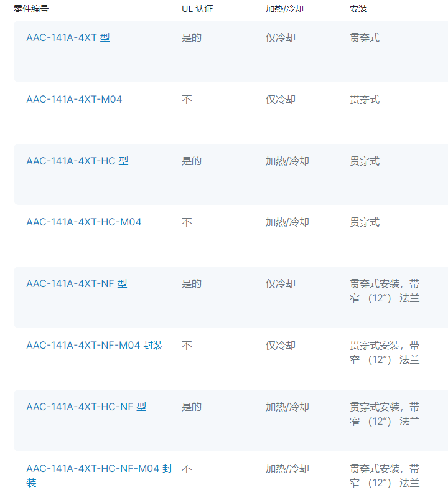
Task: Open the AAC-141A-4XT 型 part link
Action: 68,38
